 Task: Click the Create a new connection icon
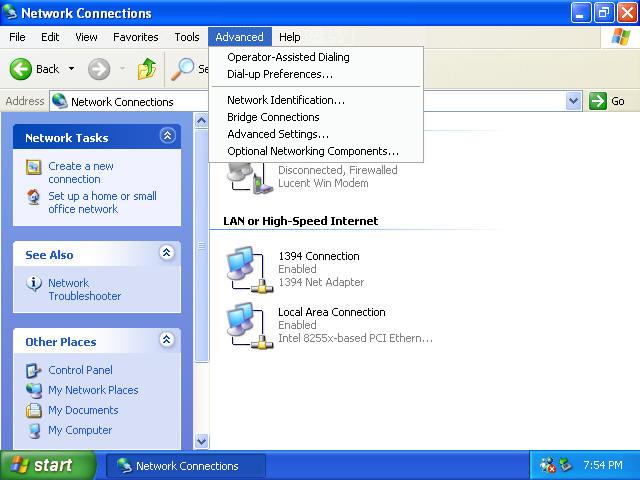click(33, 167)
